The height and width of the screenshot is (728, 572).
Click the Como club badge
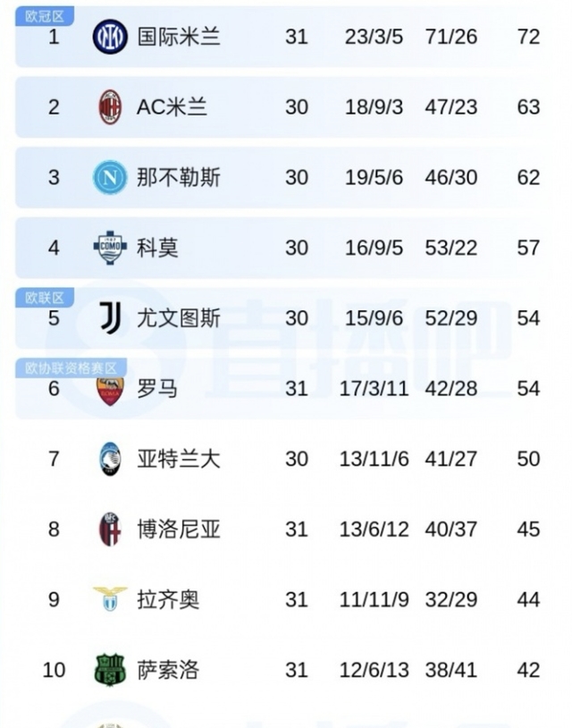point(110,248)
